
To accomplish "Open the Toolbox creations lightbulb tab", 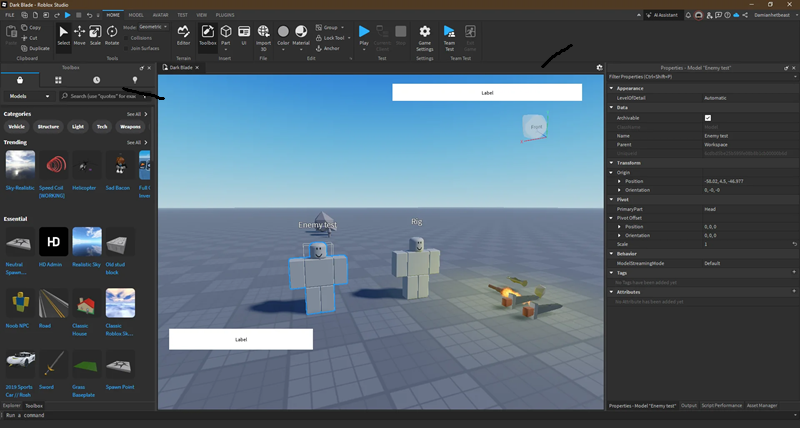I will click(x=135, y=80).
